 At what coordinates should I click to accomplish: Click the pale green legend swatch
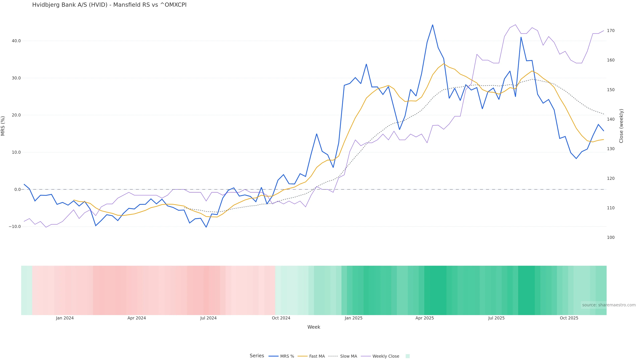408,356
